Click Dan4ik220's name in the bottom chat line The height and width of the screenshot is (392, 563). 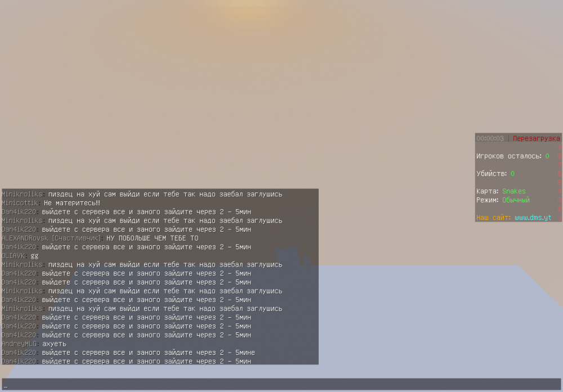point(19,361)
